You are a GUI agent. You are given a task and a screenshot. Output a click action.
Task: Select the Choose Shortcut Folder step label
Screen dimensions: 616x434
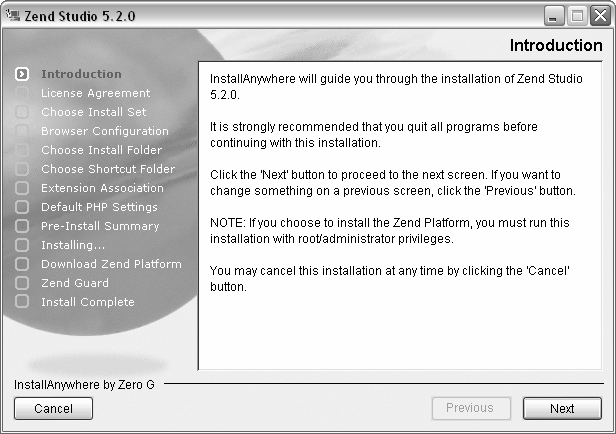point(107,169)
